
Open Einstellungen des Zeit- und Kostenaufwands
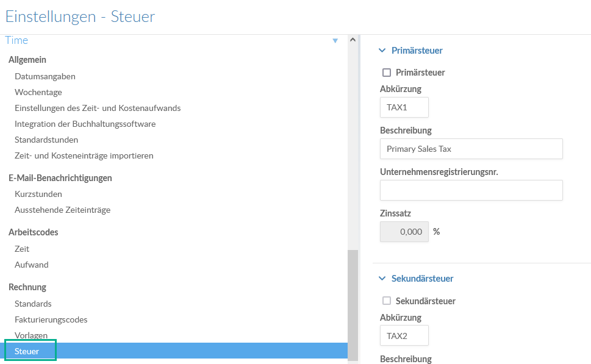(x=98, y=108)
